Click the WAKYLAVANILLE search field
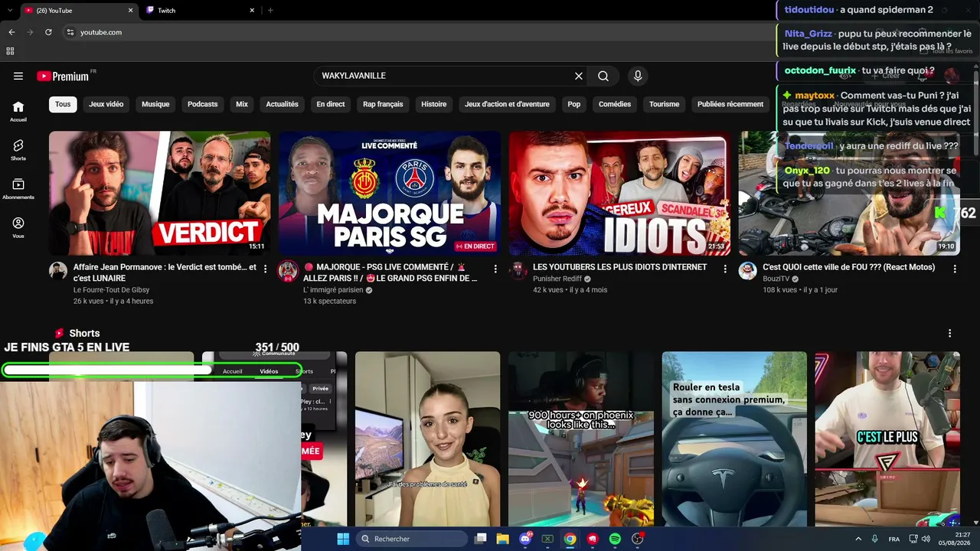This screenshot has width=980, height=551. (444, 76)
